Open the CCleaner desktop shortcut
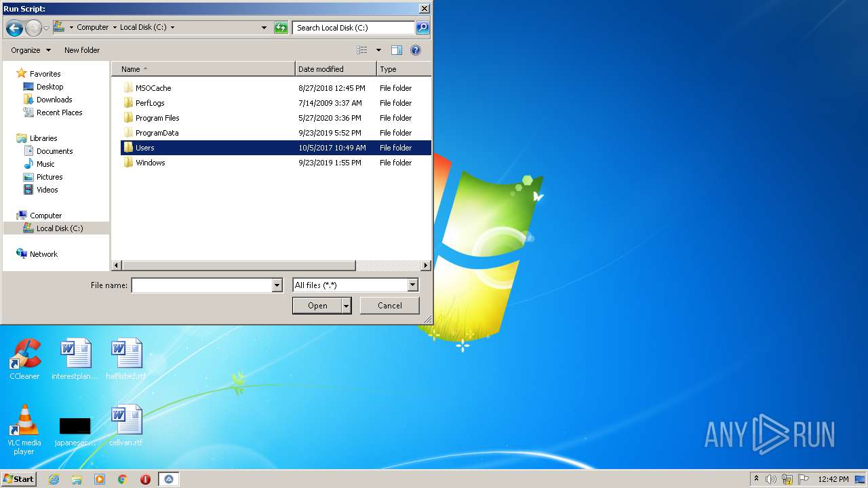 coord(24,359)
